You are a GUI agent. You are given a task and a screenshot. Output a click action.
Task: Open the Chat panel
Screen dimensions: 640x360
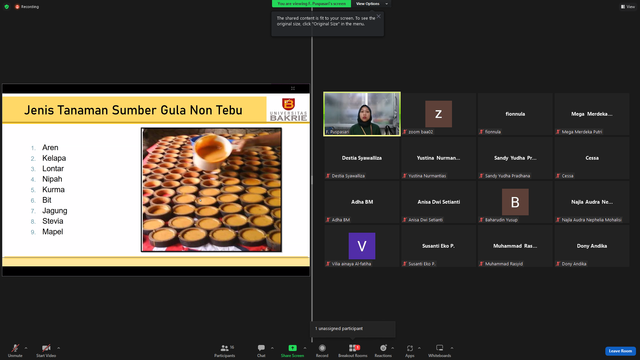[x=261, y=350]
